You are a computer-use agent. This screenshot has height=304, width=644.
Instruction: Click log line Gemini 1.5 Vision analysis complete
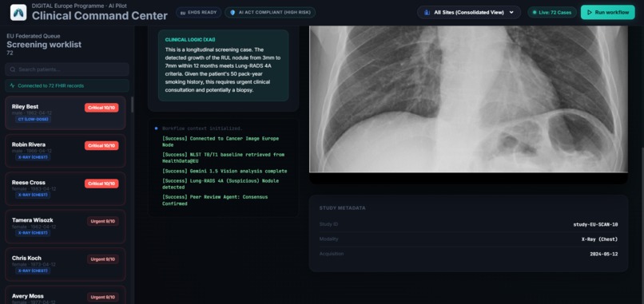pyautogui.click(x=225, y=171)
